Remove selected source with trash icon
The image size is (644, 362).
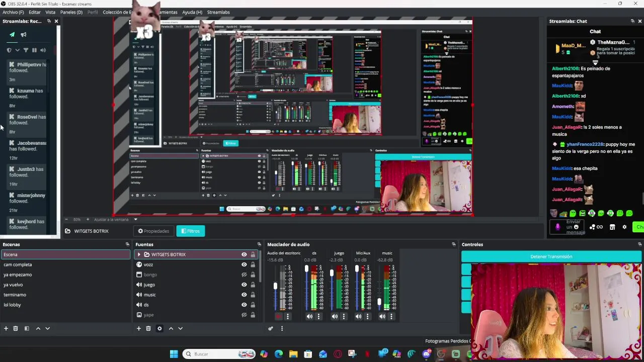pos(148,328)
